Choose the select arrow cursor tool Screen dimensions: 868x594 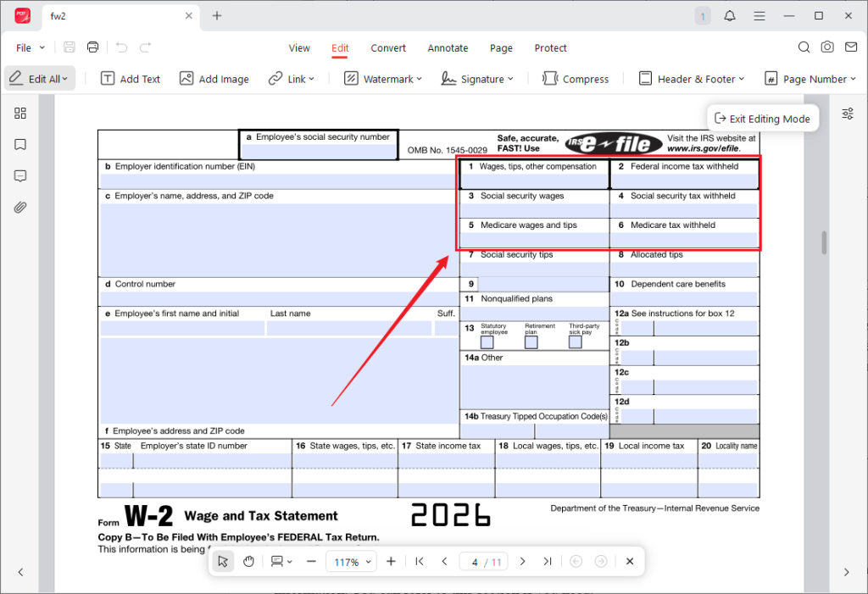coord(223,561)
